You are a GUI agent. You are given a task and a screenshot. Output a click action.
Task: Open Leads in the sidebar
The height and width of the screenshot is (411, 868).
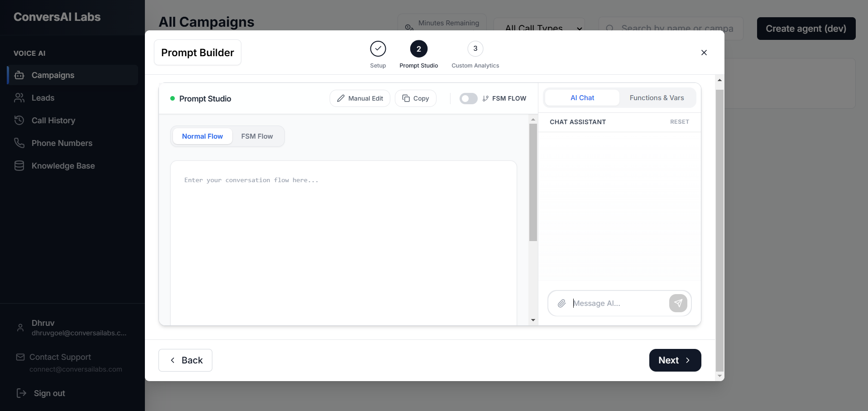(72, 98)
